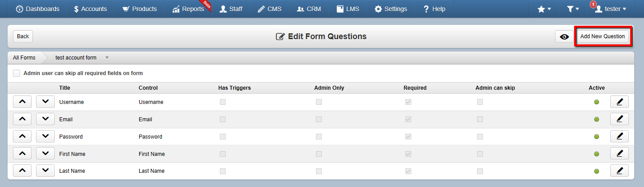The width and height of the screenshot is (644, 187).
Task: Click the eye preview icon button
Action: 564,36
